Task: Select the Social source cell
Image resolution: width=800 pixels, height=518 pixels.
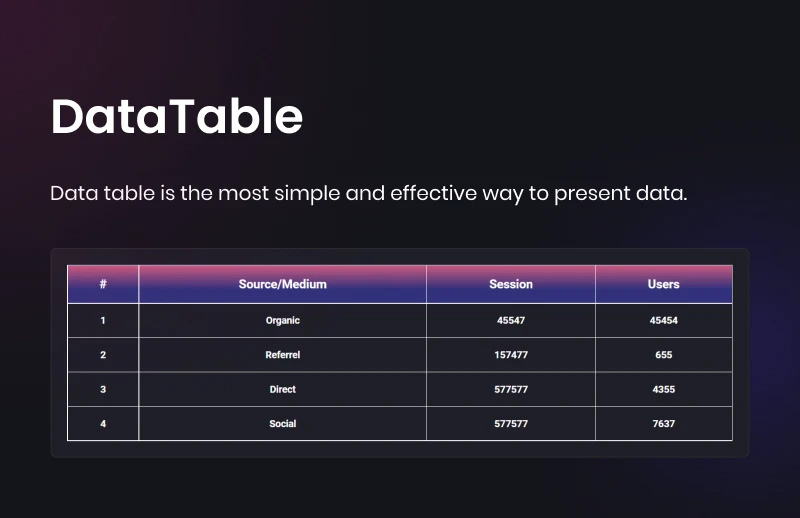Action: coord(282,424)
